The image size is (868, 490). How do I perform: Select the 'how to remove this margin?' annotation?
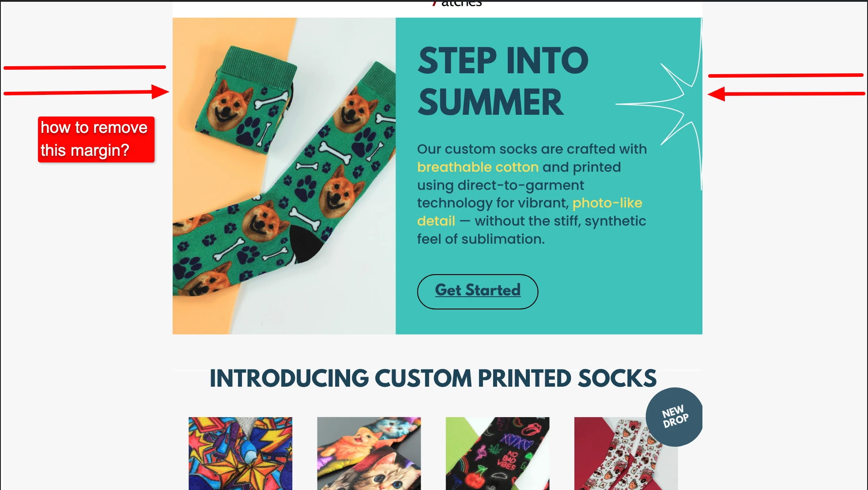(96, 139)
